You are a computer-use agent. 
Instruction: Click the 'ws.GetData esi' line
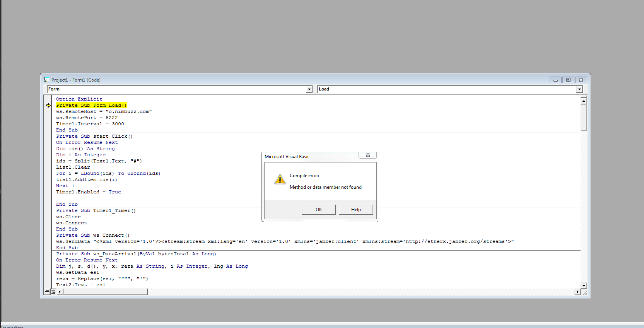[x=78, y=272]
